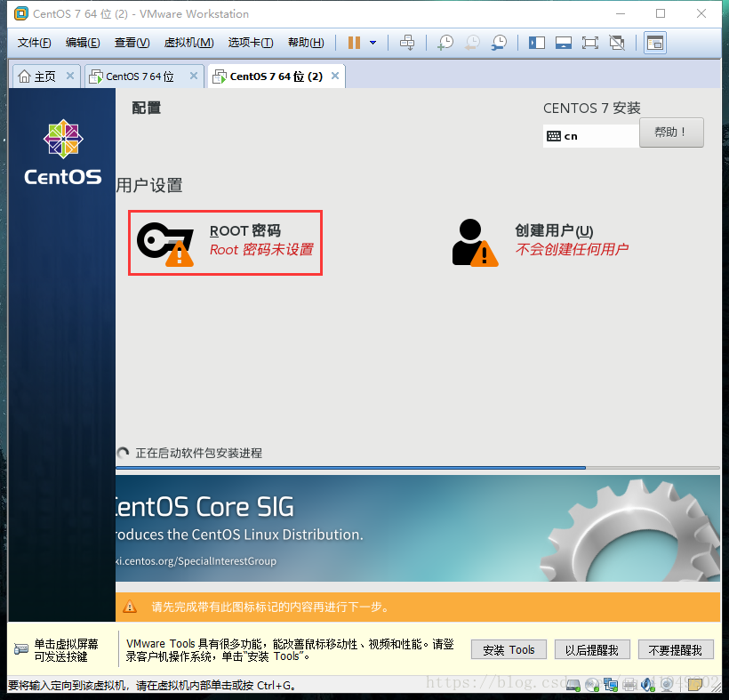Click the 配置 heading text
The image size is (729, 700).
147,108
